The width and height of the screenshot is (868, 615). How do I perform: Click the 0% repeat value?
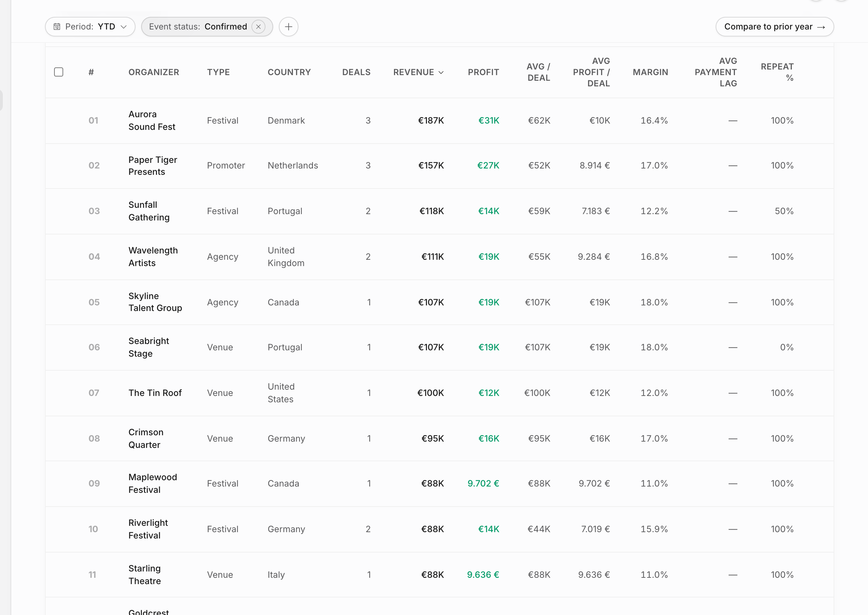point(787,347)
